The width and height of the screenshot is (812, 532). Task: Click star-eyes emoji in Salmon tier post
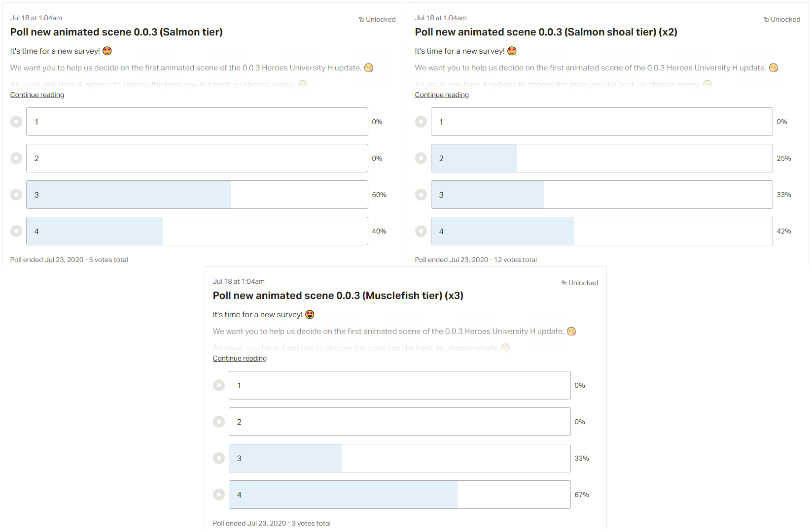[x=107, y=51]
